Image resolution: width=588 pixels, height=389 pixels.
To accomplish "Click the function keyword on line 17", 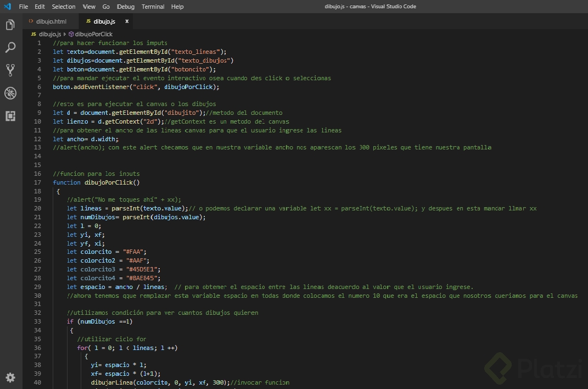I will [67, 182].
